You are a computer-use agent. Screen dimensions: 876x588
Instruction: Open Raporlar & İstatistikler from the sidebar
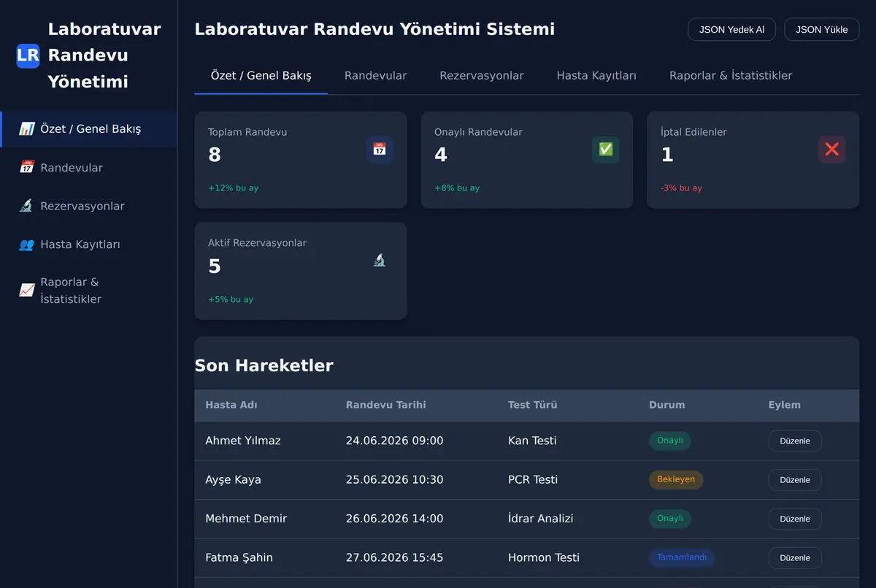(89, 290)
